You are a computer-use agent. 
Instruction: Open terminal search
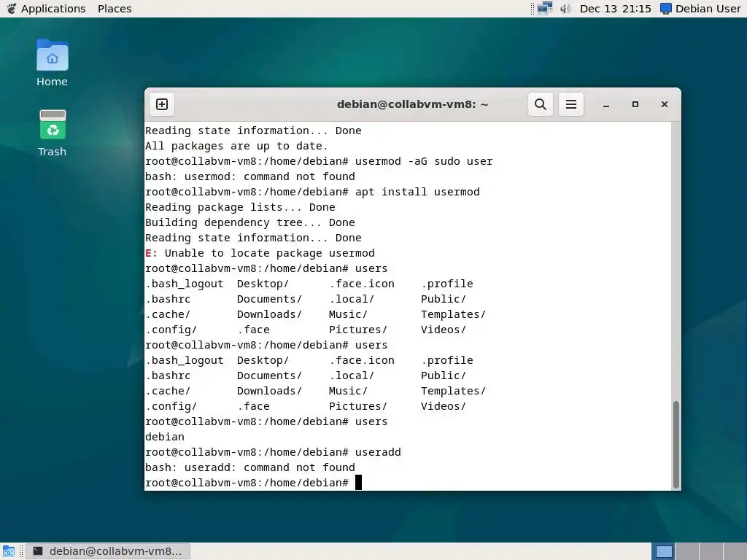541,104
